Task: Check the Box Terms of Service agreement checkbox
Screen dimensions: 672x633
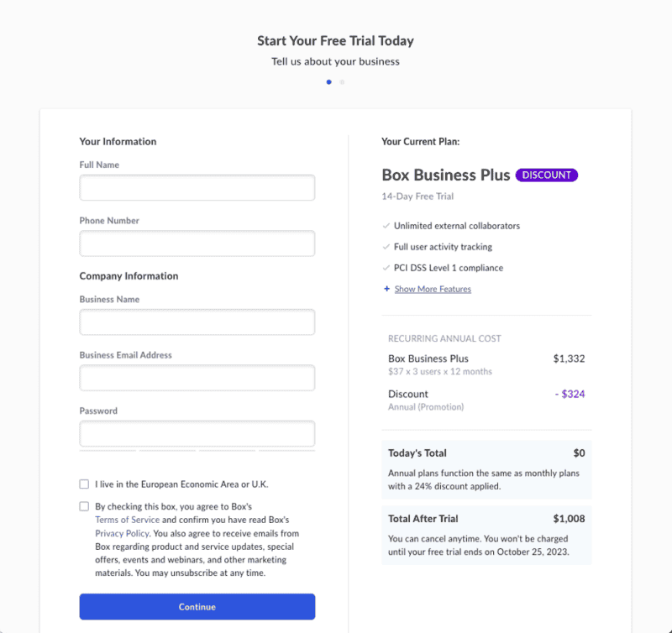Action: [x=84, y=506]
